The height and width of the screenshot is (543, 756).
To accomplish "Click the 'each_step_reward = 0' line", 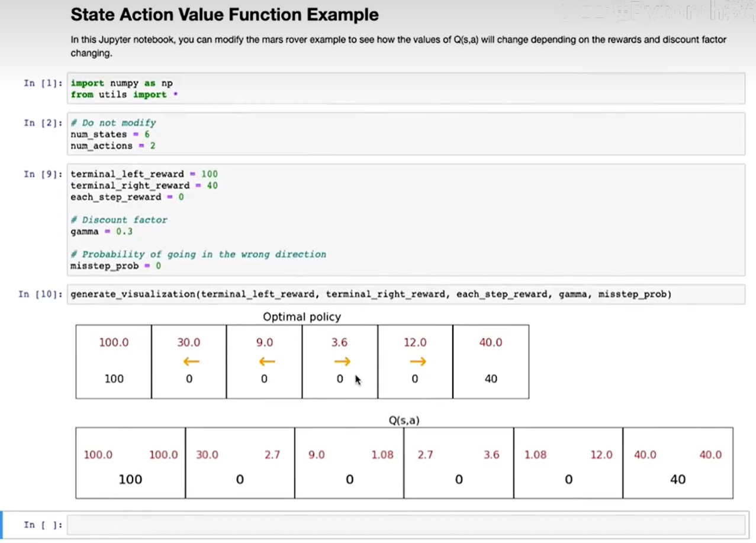I will coord(127,197).
